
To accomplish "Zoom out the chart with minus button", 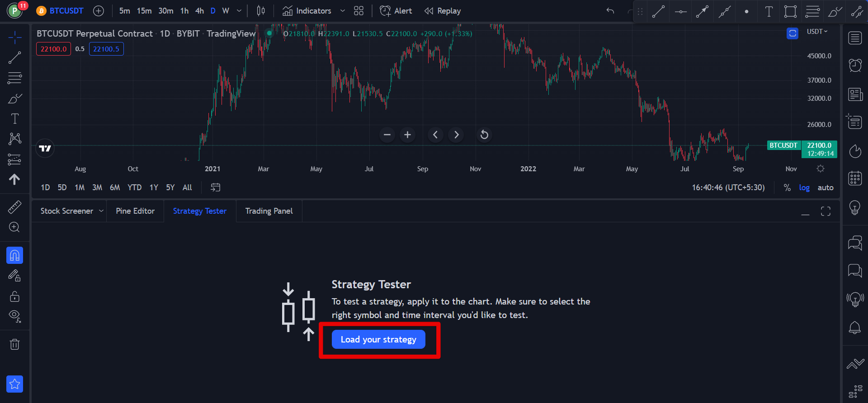I will tap(387, 135).
